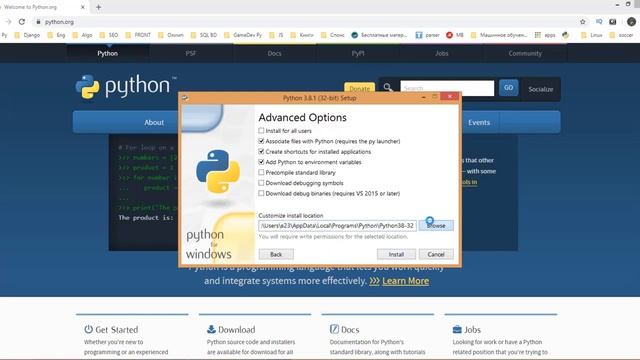Screen dimensions: 640x360
Task: Click the Python Setup window title icon
Action: point(185,98)
